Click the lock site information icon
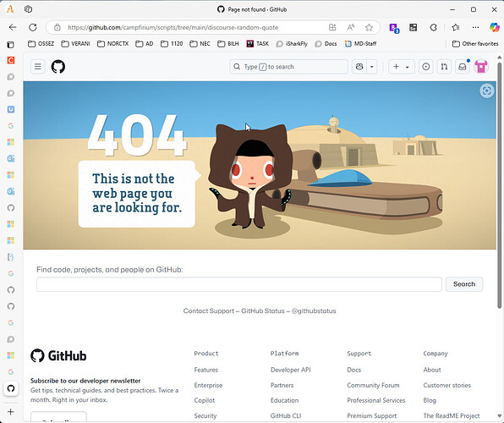 click(58, 27)
